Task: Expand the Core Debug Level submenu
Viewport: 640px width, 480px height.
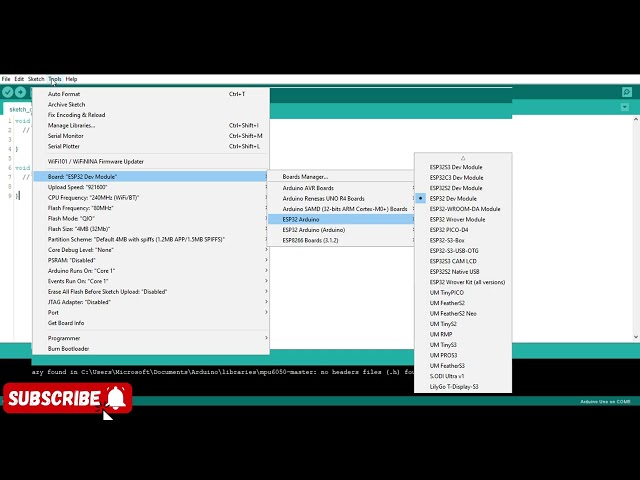Action: pyautogui.click(x=151, y=250)
